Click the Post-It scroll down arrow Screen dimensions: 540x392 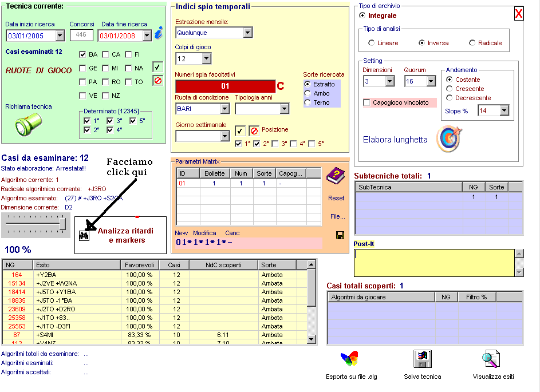pyautogui.click(x=519, y=272)
